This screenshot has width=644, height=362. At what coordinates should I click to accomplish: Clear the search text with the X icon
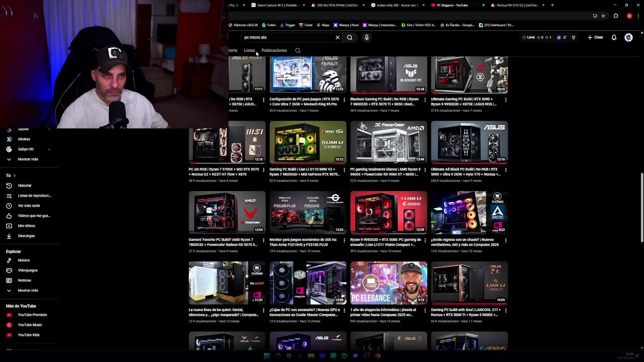point(338,37)
